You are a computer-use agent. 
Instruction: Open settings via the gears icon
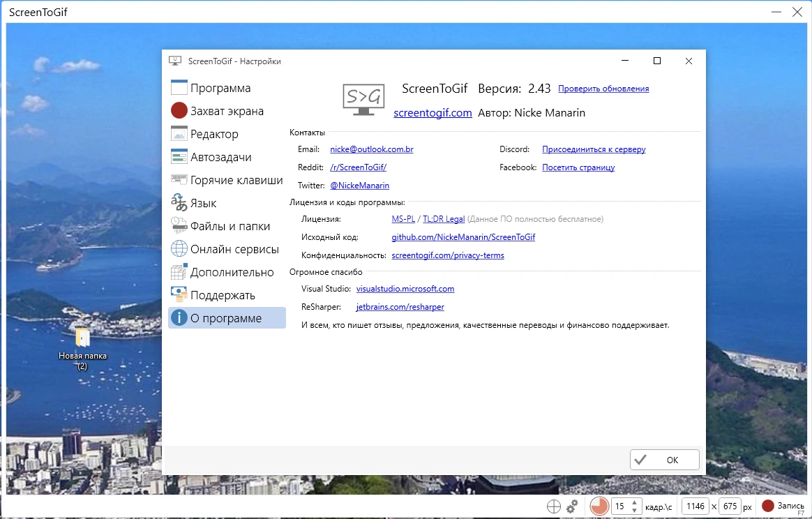(x=573, y=506)
